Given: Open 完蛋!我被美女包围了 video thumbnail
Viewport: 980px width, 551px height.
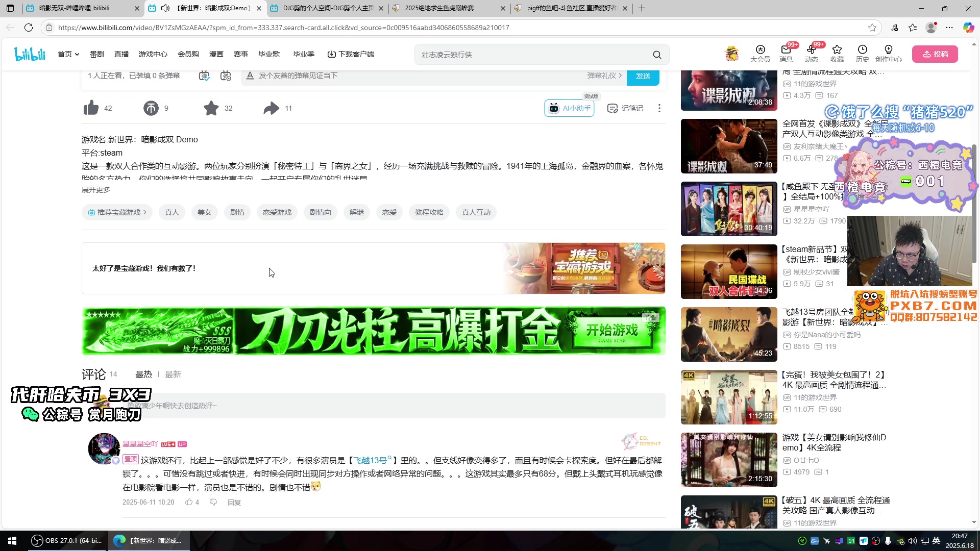Looking at the screenshot, I should tap(729, 397).
